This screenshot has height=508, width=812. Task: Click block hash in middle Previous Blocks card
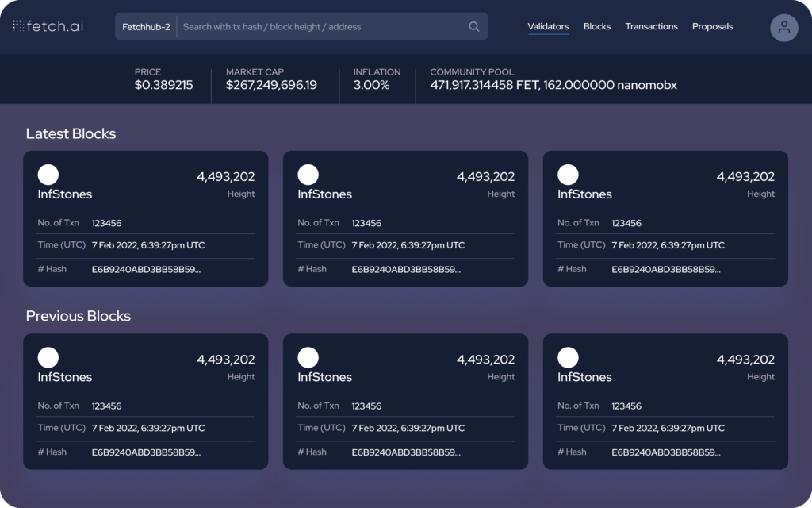pos(406,452)
